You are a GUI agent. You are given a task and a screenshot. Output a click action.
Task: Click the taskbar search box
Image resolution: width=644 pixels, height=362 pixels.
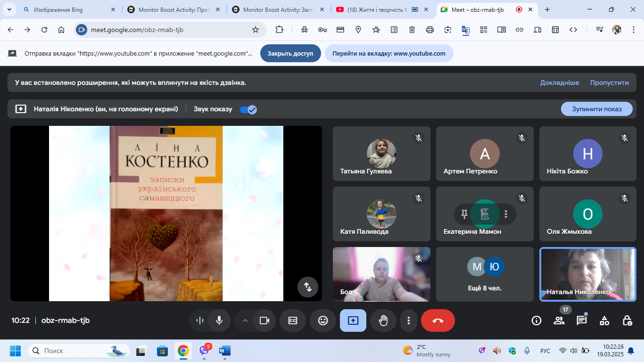(79, 351)
